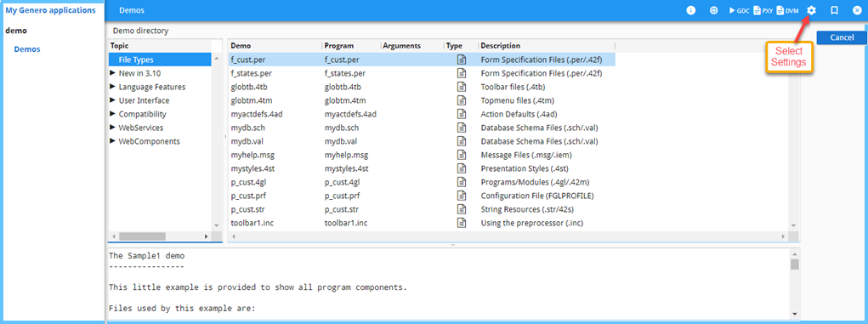This screenshot has height=324, width=868.
Task: Open the info icon in top bar
Action: pos(691,10)
